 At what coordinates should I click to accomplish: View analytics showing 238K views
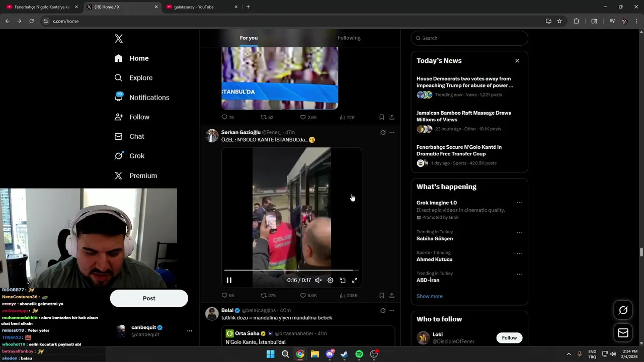pyautogui.click(x=349, y=296)
